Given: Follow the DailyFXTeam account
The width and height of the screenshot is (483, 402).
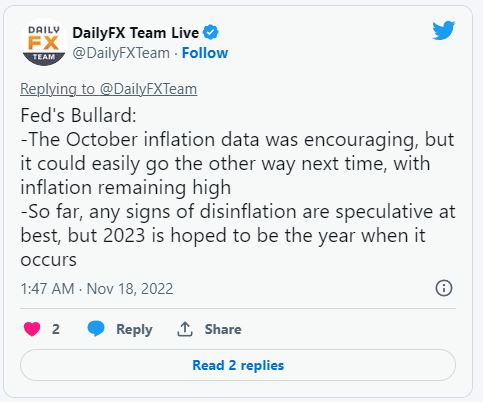Looking at the screenshot, I should point(205,53).
